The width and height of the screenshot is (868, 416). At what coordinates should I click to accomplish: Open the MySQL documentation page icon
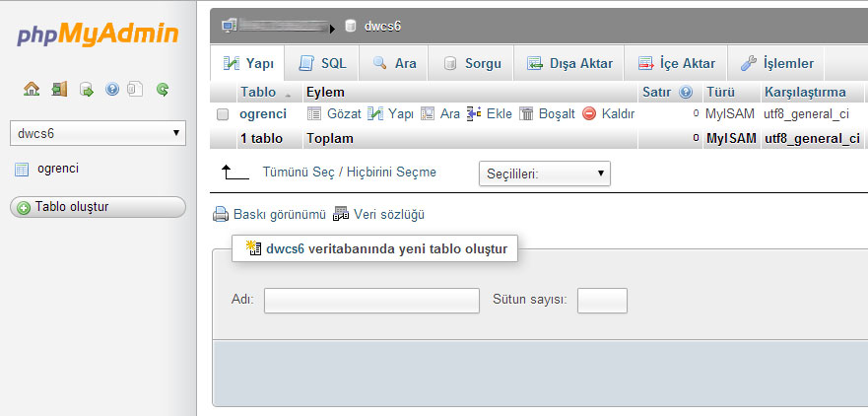[x=136, y=89]
